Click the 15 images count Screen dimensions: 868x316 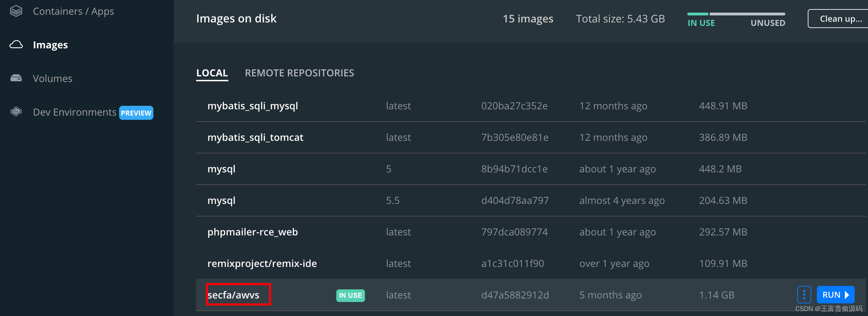(528, 19)
